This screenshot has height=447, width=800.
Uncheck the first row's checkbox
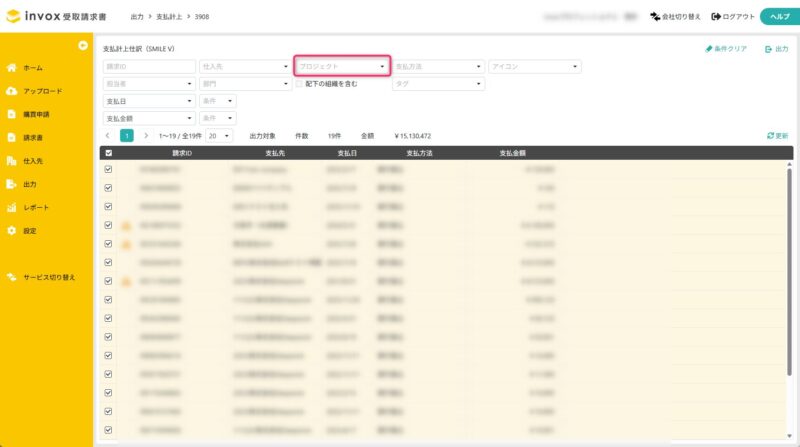pos(108,170)
